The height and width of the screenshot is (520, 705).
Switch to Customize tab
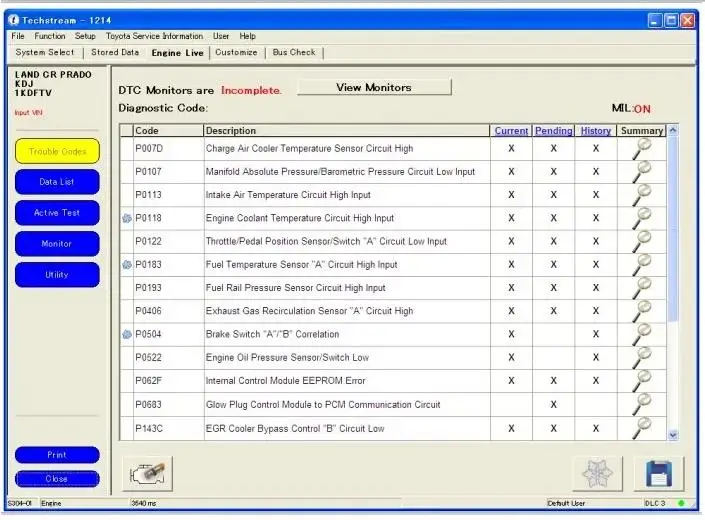click(236, 53)
